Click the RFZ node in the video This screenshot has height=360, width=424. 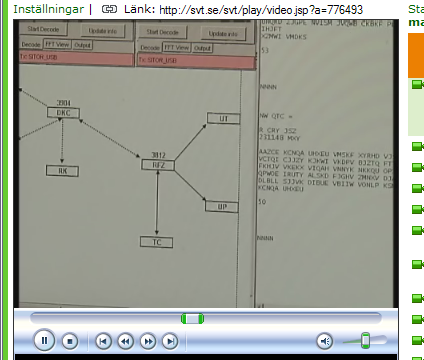pos(158,165)
